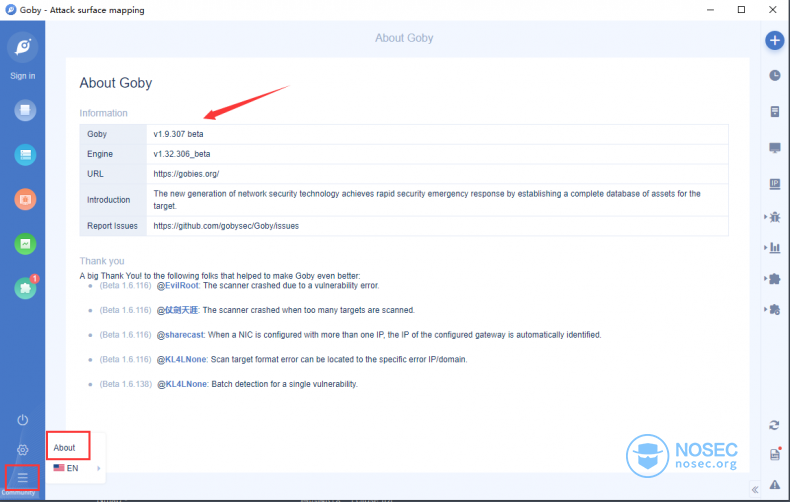This screenshot has height=502, width=790.
Task: Click the warning triangle icon
Action: [775, 484]
